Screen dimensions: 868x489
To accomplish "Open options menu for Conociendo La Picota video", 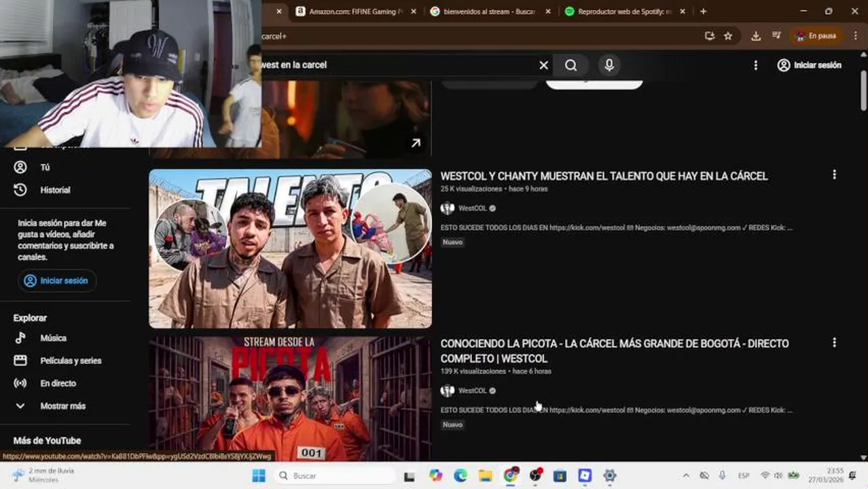I will pyautogui.click(x=834, y=343).
